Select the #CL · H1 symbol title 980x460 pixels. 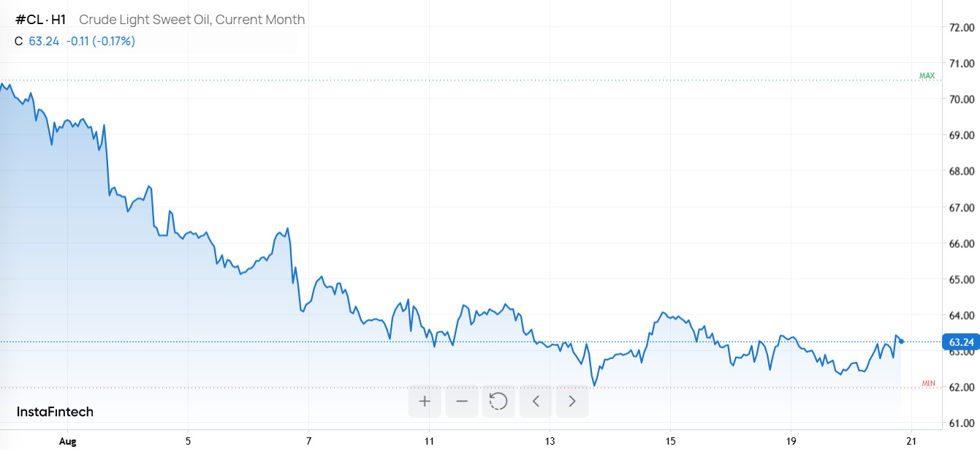tap(40, 20)
